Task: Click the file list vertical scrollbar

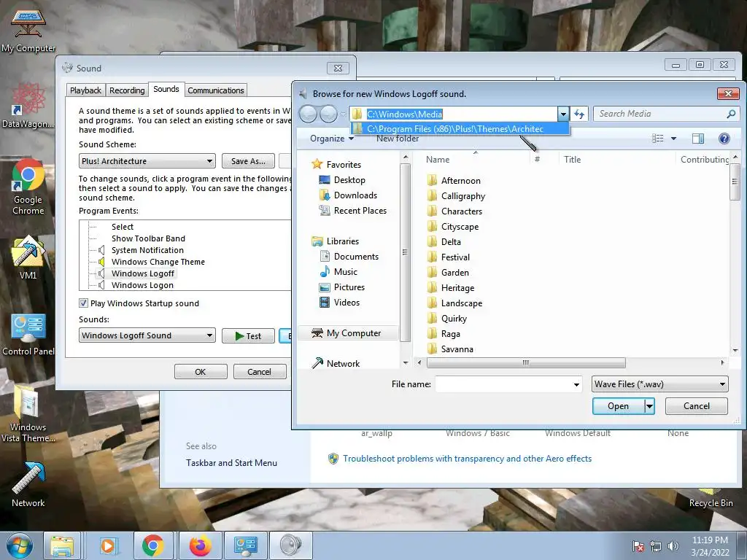Action: point(735,183)
